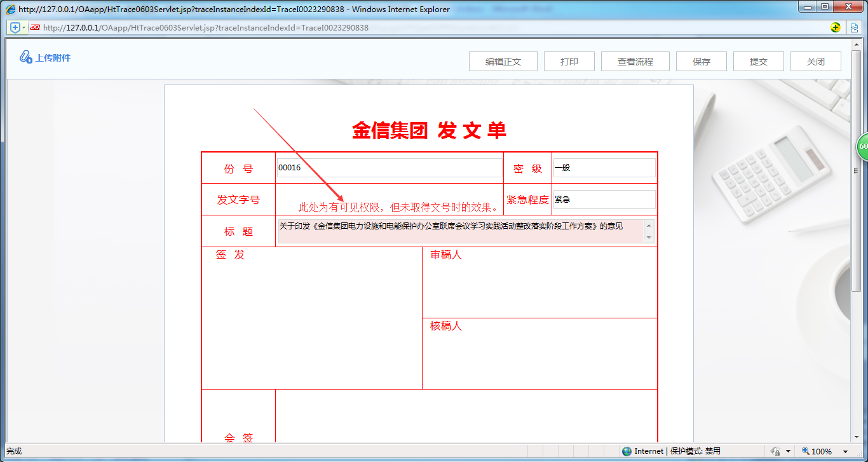Save the document with 保存

701,61
